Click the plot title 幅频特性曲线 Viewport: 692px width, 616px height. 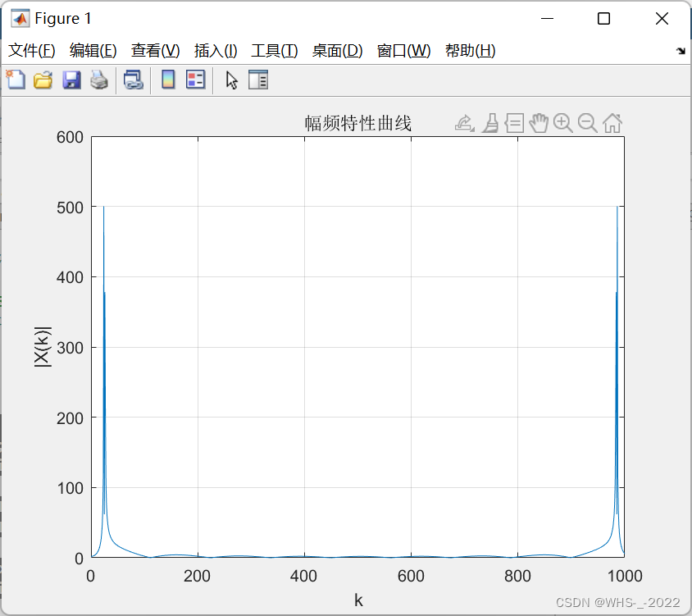pyautogui.click(x=358, y=123)
